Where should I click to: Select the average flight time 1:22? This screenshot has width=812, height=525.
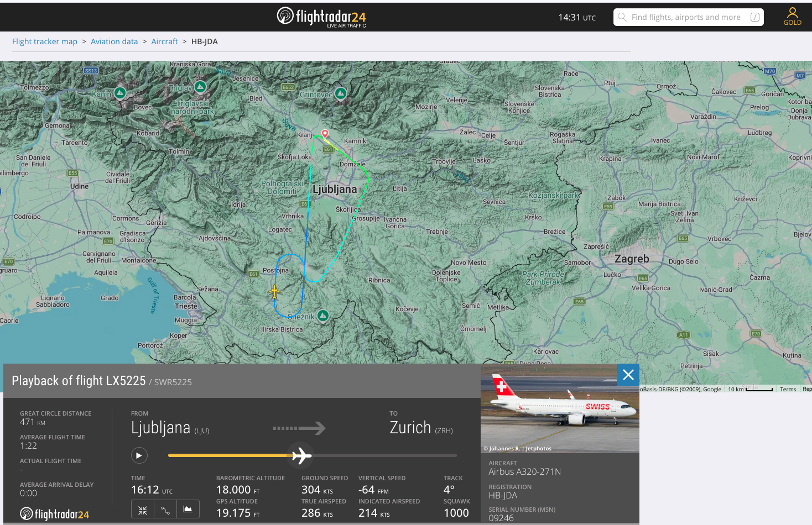point(29,446)
